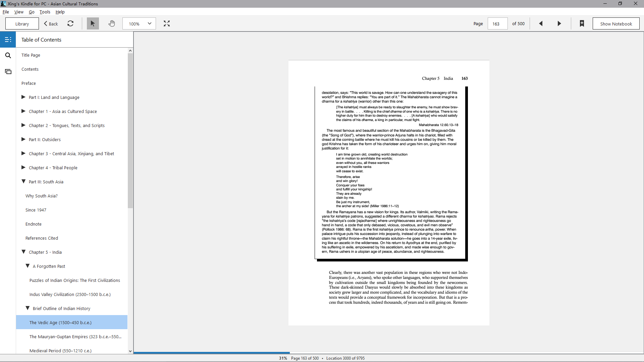Image resolution: width=644 pixels, height=362 pixels.
Task: Click 'Page 163 of 500' status text
Action: 305,358
